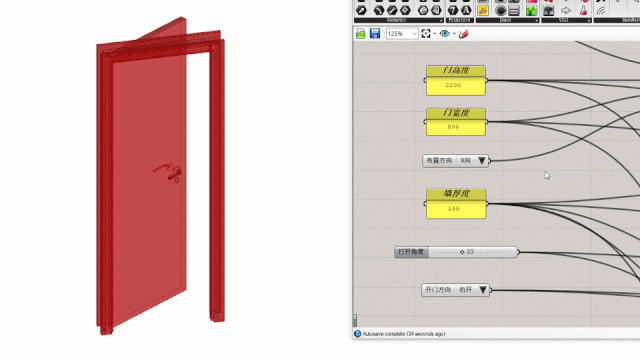Expand the Geometry group with its corner plus
The height and width of the screenshot is (360, 640).
(x=440, y=20)
